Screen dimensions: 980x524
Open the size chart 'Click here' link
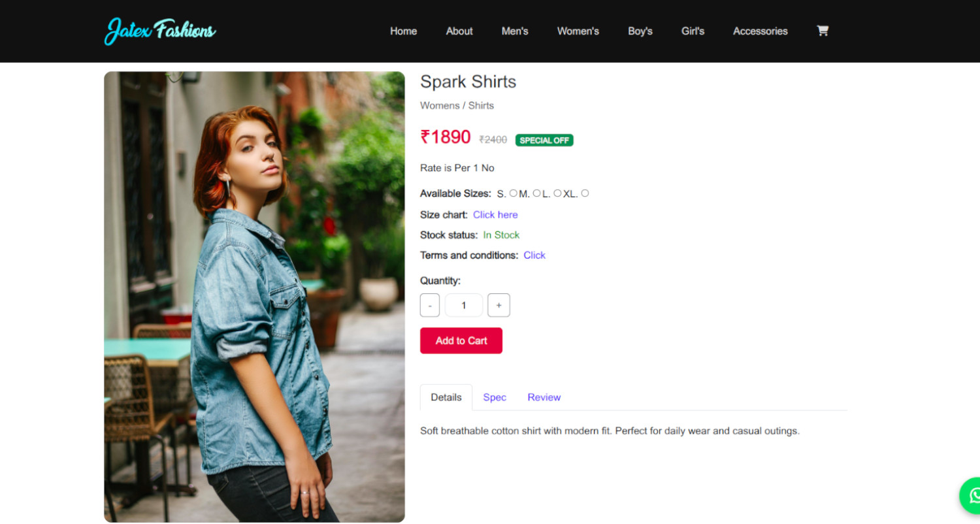click(x=495, y=215)
